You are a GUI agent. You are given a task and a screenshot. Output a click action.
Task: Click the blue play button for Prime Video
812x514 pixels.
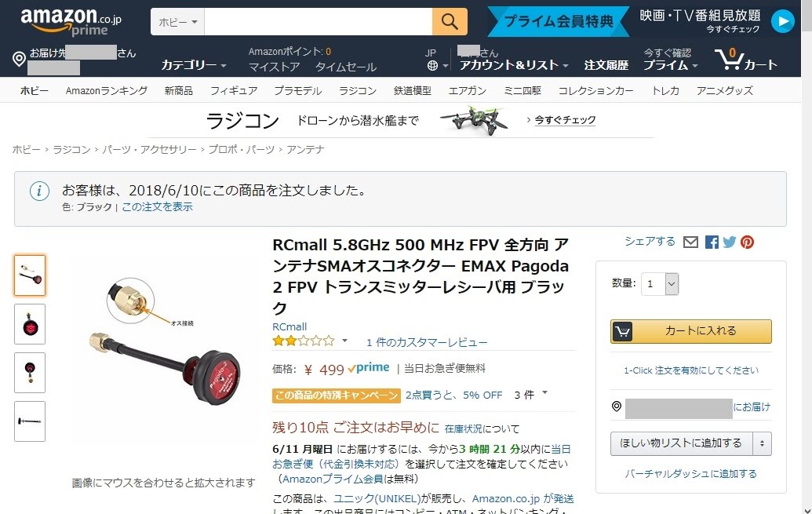coord(782,22)
